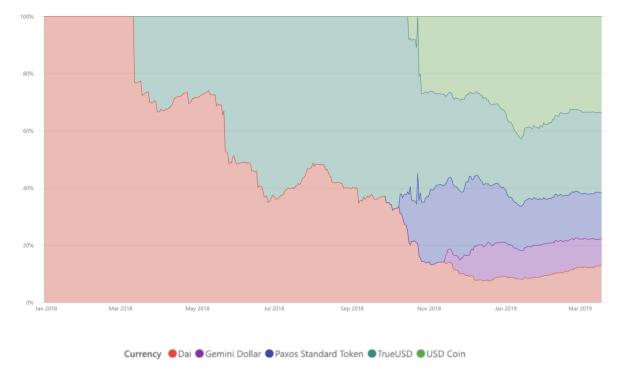Click the teal TrueUSD legend dot
The height and width of the screenshot is (384, 631).
(372, 354)
